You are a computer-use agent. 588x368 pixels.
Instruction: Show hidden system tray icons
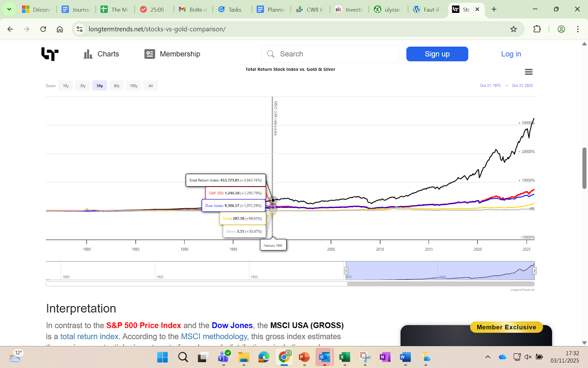488,357
